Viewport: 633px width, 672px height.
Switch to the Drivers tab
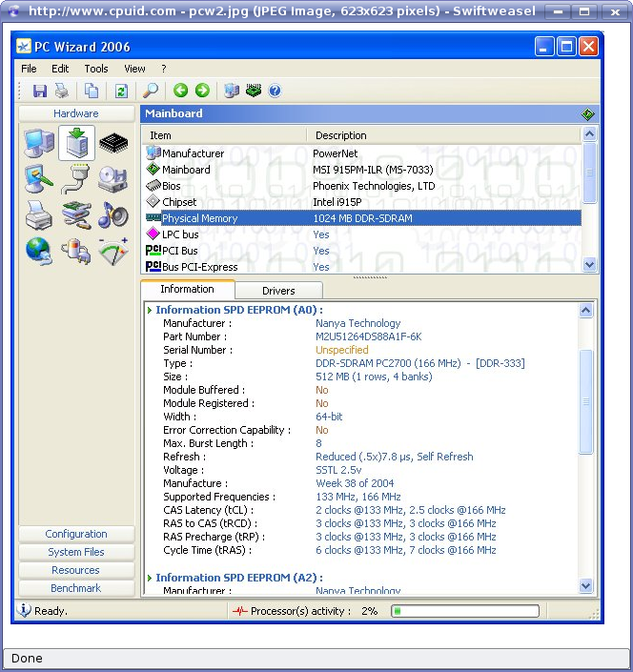[278, 291]
